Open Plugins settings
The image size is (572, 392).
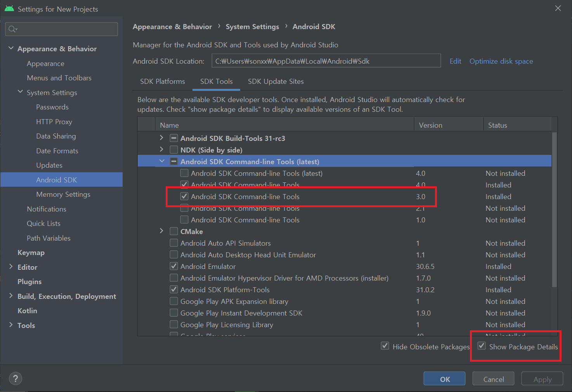pos(29,282)
